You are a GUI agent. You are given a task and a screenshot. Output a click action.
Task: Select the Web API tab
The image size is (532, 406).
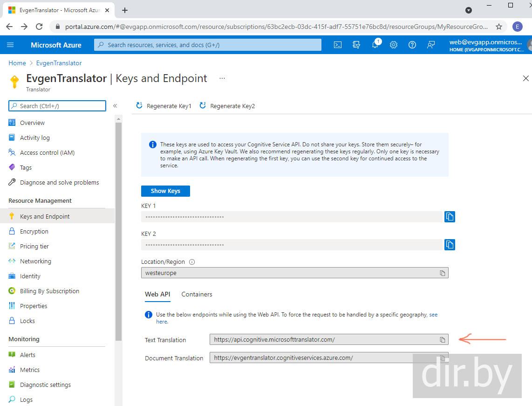tap(157, 294)
